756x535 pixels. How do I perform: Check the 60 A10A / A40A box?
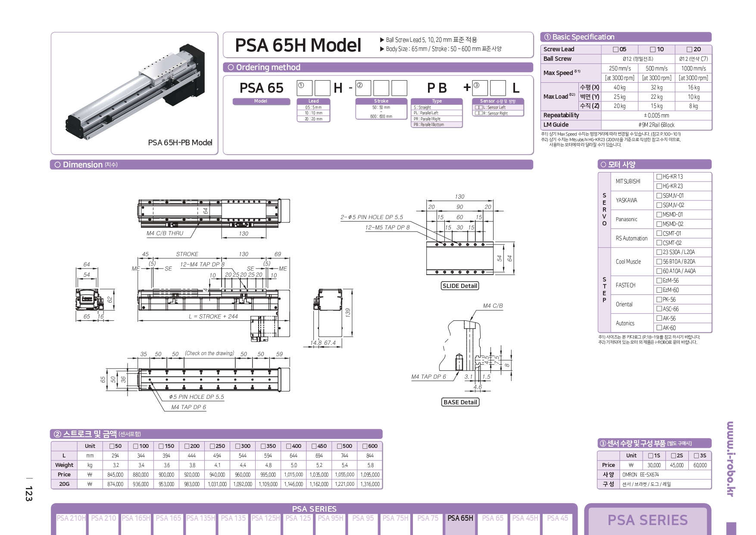click(x=659, y=271)
